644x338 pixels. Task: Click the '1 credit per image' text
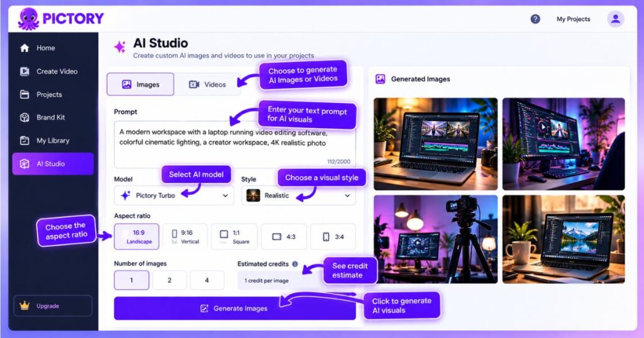pyautogui.click(x=267, y=281)
